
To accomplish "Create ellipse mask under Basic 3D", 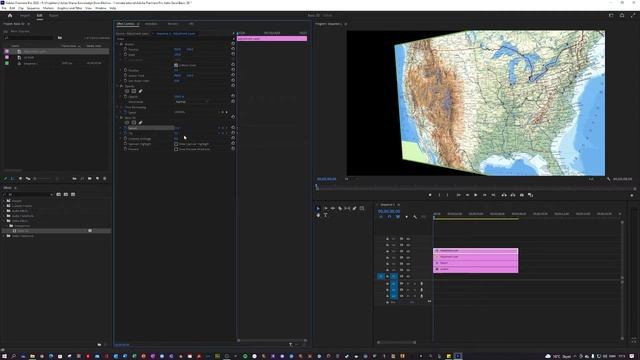I will point(127,122).
